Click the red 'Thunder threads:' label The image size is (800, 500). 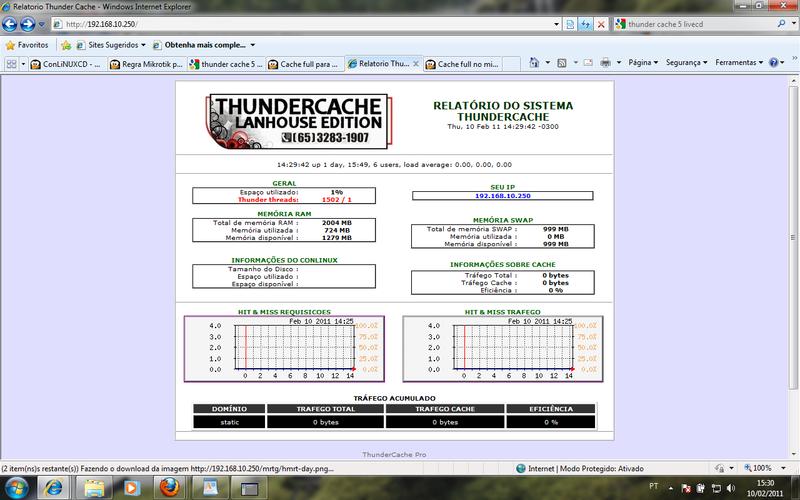[x=268, y=199]
